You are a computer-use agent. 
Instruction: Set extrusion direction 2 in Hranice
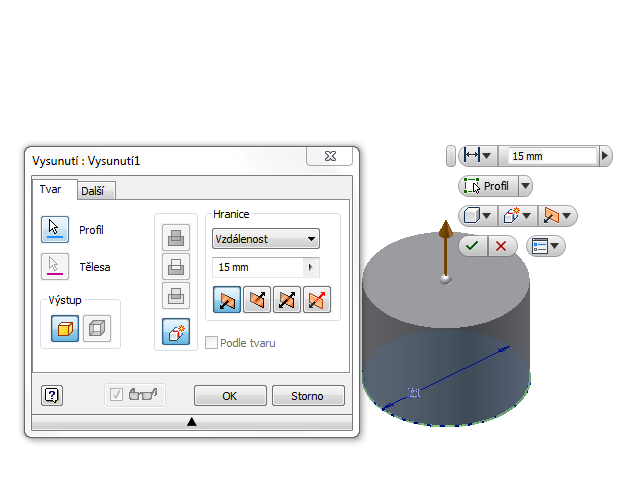coord(257,300)
